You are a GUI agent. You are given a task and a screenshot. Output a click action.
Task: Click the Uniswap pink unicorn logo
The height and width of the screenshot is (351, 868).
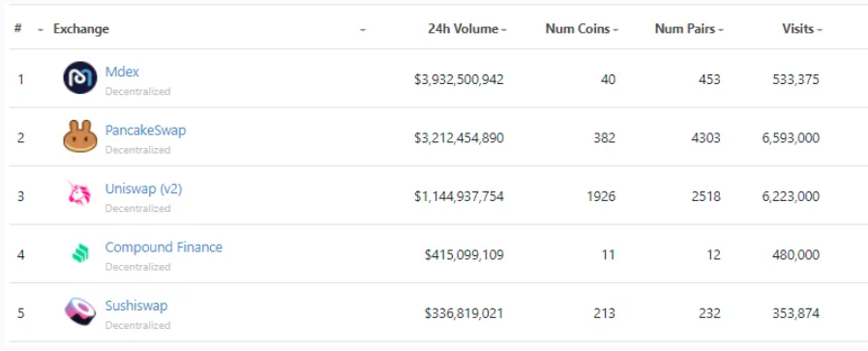point(79,193)
